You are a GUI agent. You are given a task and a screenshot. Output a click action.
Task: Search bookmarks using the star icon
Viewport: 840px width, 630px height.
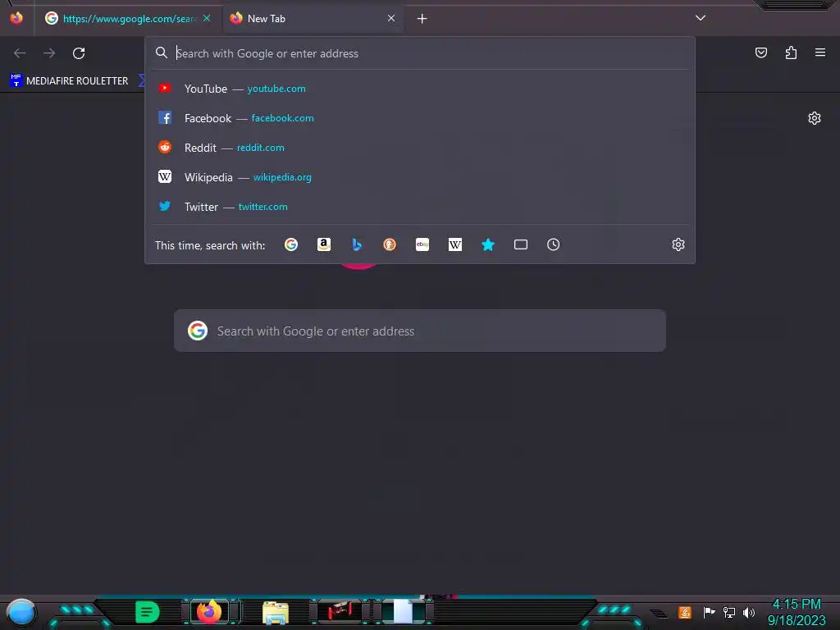(x=488, y=244)
